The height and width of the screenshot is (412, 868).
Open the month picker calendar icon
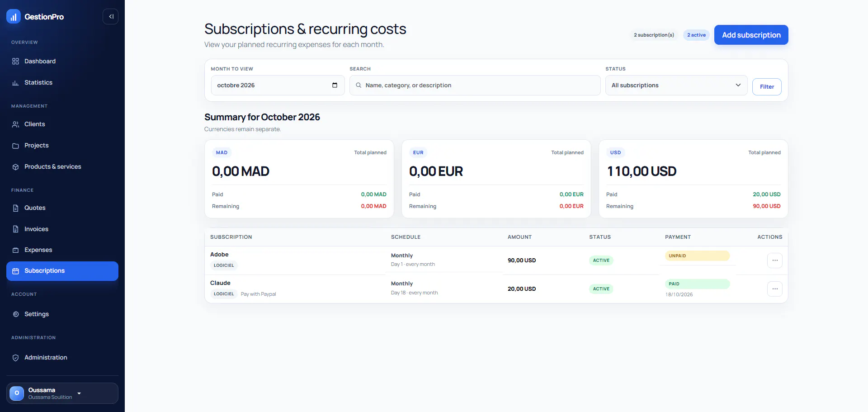tap(335, 85)
